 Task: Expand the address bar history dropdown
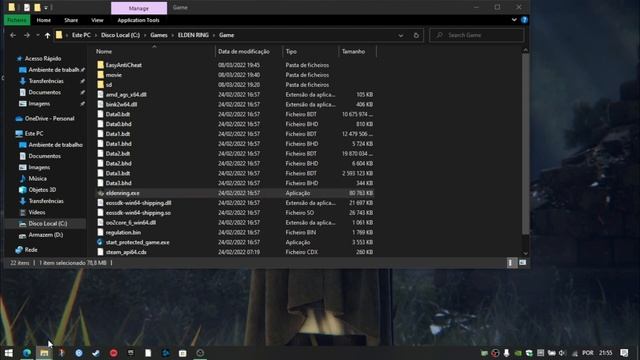click(401, 36)
